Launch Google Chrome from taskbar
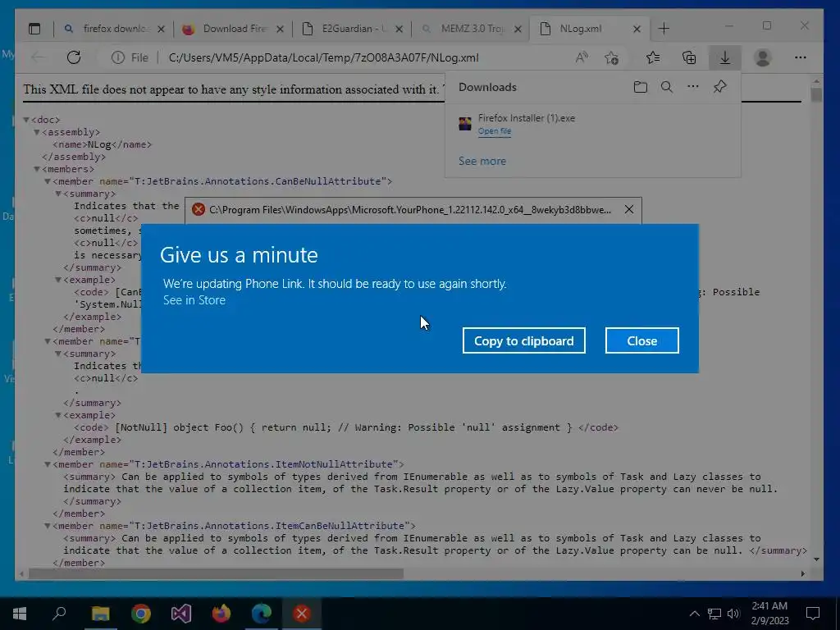 click(x=141, y=614)
